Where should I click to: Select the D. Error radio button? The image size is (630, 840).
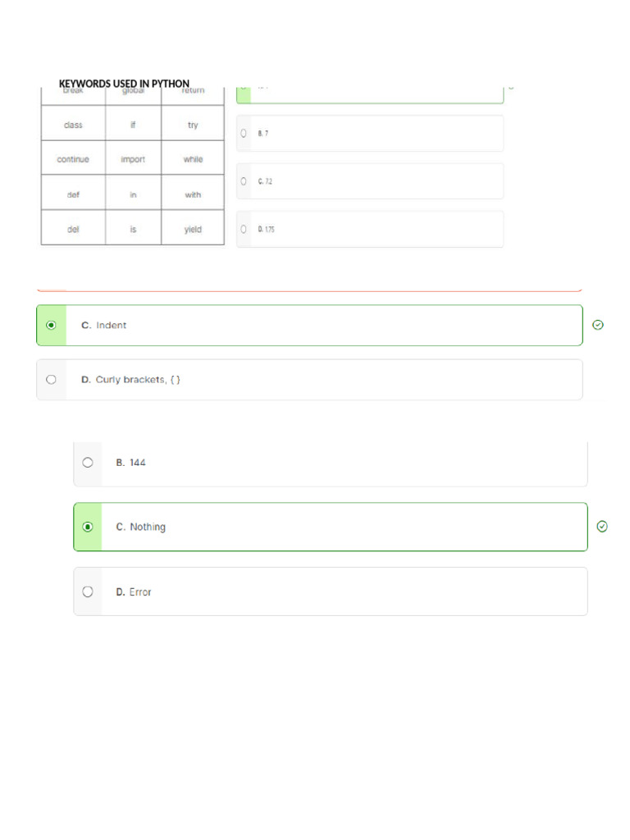88,591
